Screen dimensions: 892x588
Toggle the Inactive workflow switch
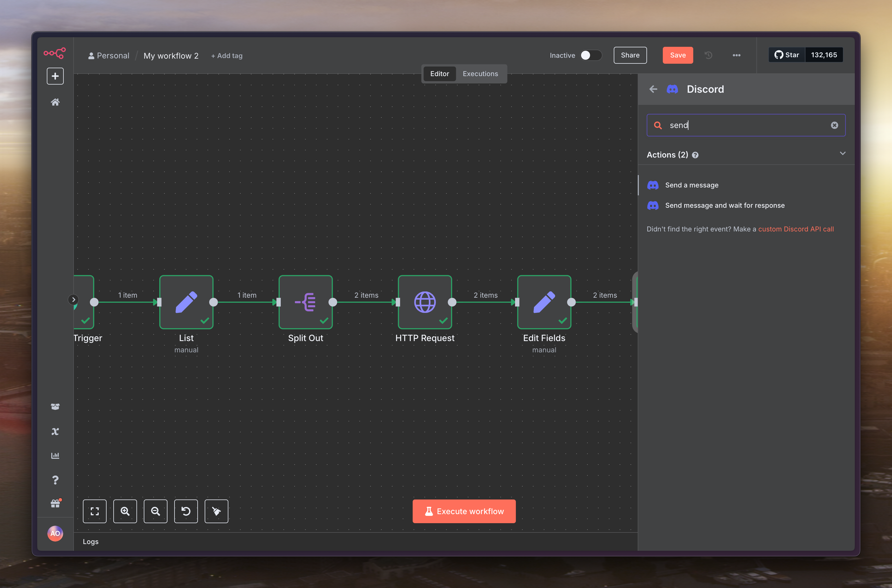coord(591,55)
